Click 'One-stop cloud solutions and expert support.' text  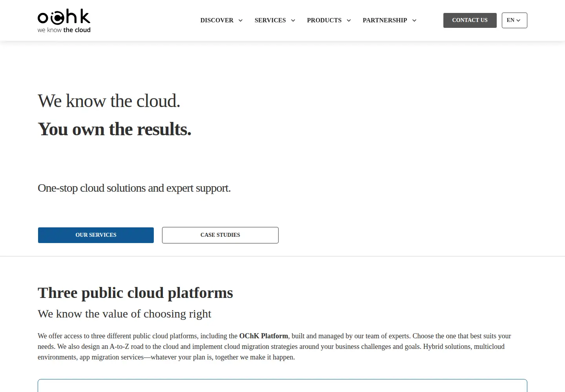(134, 188)
